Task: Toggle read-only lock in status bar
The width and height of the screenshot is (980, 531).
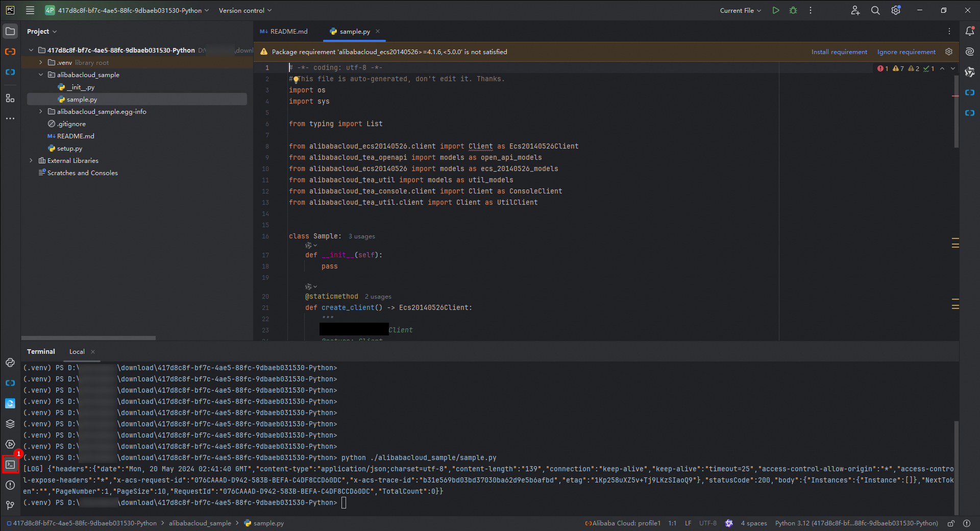Action: coord(951,523)
